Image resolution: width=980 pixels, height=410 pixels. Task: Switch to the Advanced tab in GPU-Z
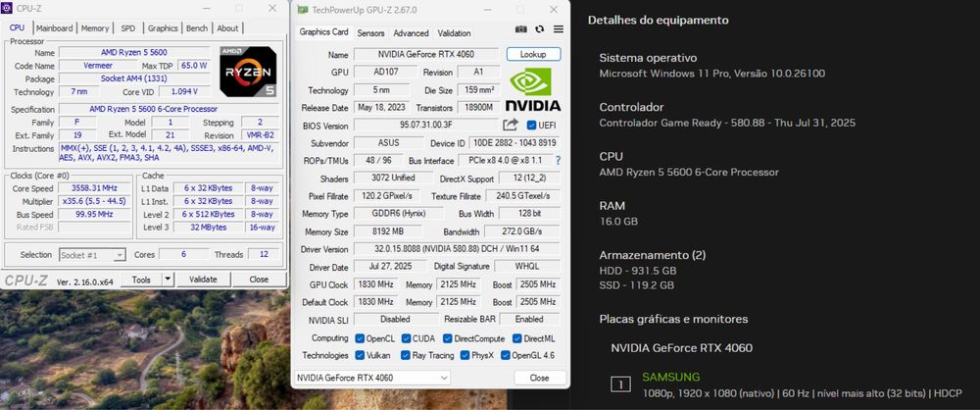[411, 33]
